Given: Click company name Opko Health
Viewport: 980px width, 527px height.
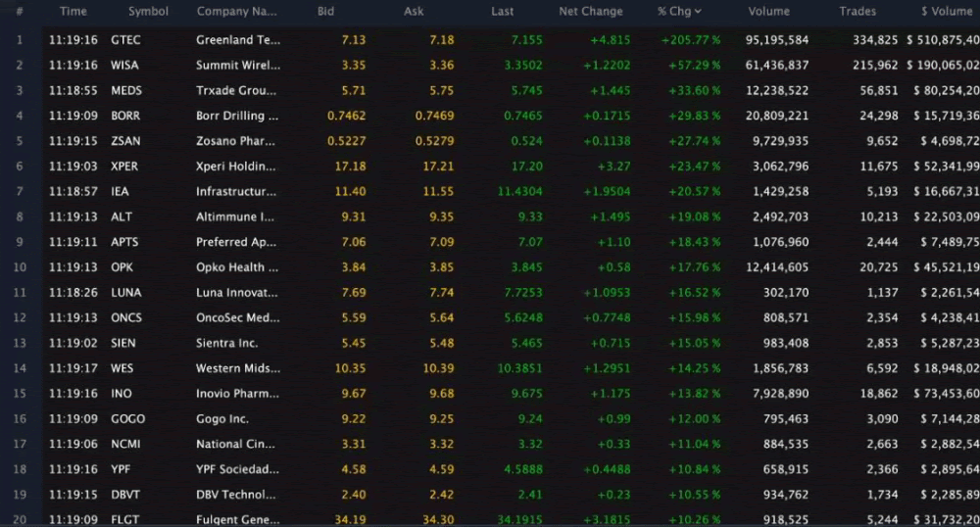Looking at the screenshot, I should [237, 267].
